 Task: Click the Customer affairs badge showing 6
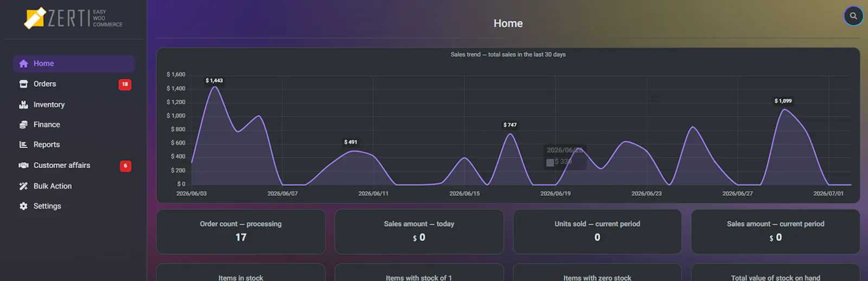125,166
